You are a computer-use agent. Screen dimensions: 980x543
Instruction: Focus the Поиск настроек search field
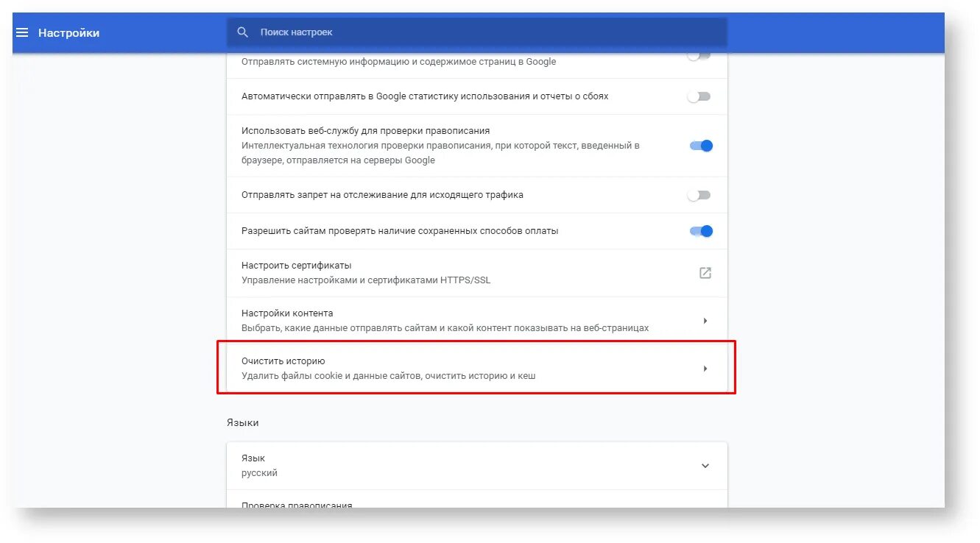click(476, 32)
